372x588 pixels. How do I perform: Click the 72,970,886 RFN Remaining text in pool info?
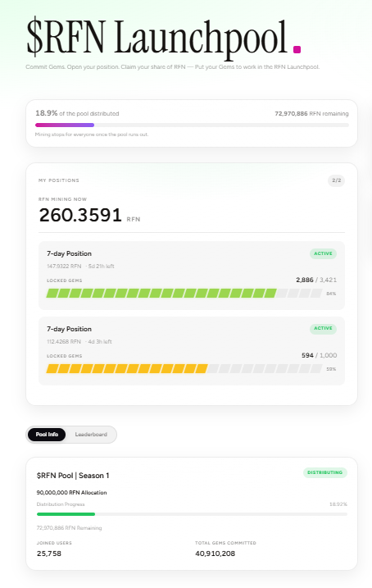(x=69, y=527)
